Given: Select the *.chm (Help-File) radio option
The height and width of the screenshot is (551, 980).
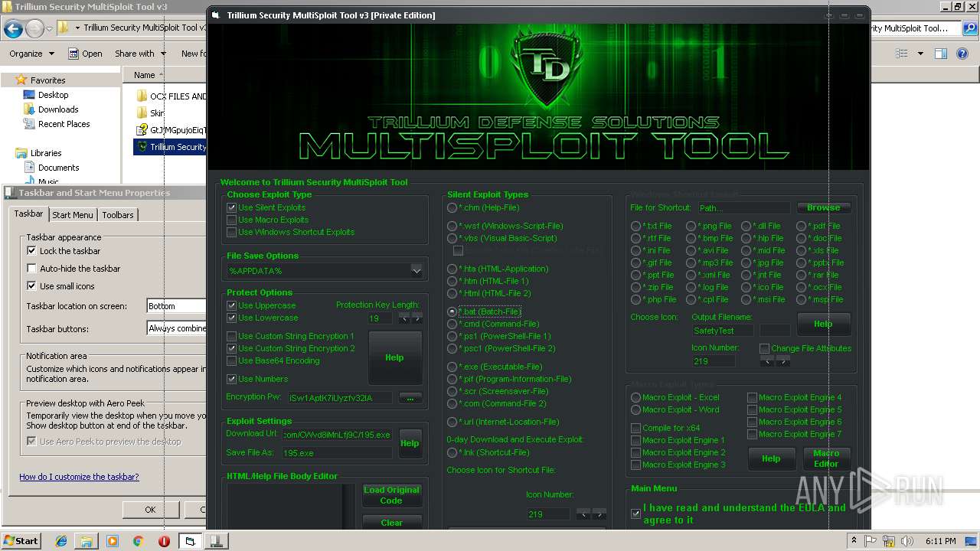Looking at the screenshot, I should 452,207.
